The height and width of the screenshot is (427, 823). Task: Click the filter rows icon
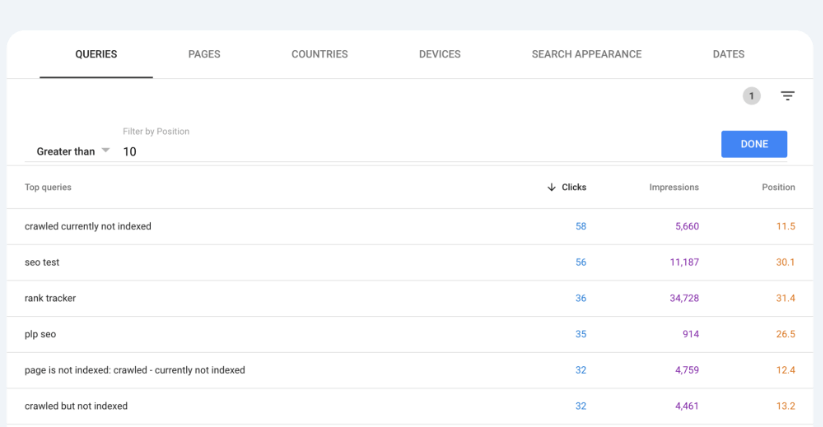point(787,96)
